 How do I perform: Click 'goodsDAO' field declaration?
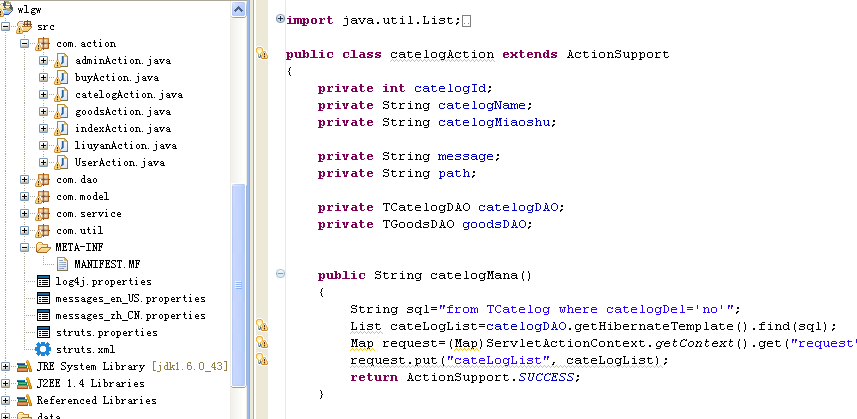494,224
